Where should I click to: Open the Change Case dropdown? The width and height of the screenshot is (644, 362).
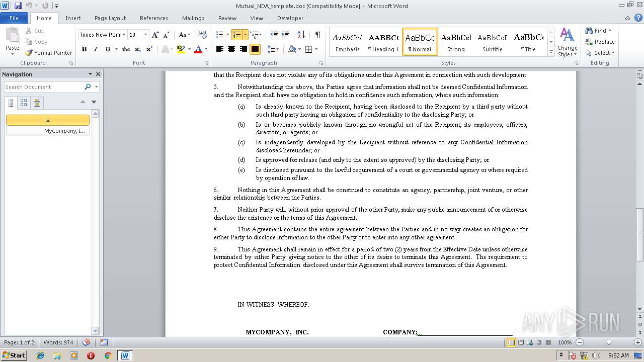click(x=184, y=35)
